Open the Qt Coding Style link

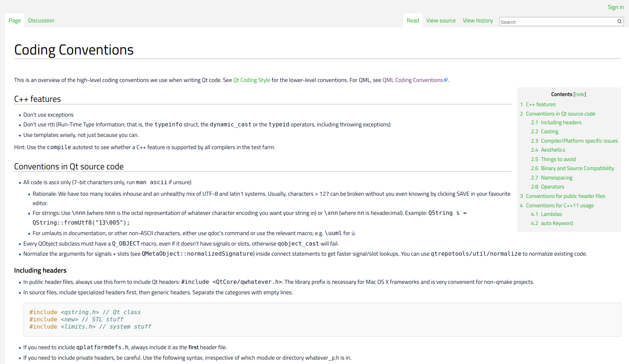(252, 80)
